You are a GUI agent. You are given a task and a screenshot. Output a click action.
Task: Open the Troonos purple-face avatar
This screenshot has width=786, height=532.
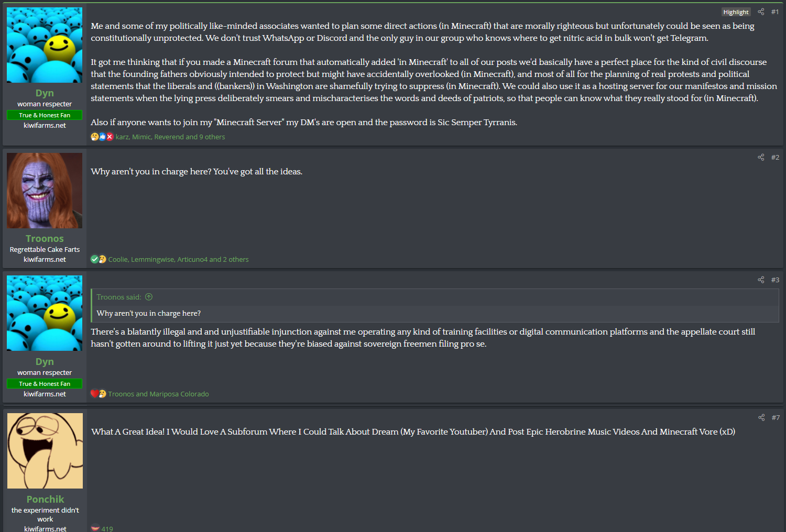pyautogui.click(x=45, y=191)
